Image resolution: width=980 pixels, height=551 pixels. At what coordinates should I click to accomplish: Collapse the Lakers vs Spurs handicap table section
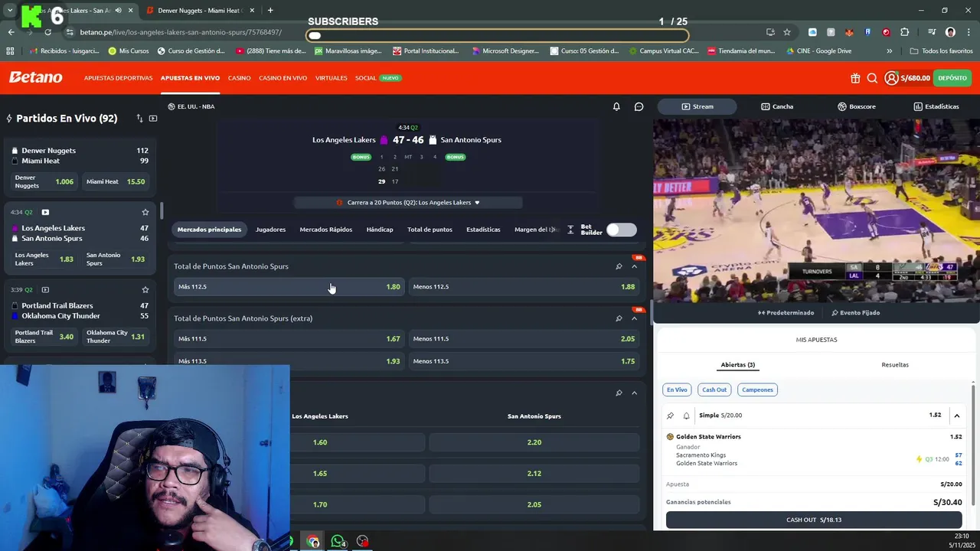coord(634,393)
